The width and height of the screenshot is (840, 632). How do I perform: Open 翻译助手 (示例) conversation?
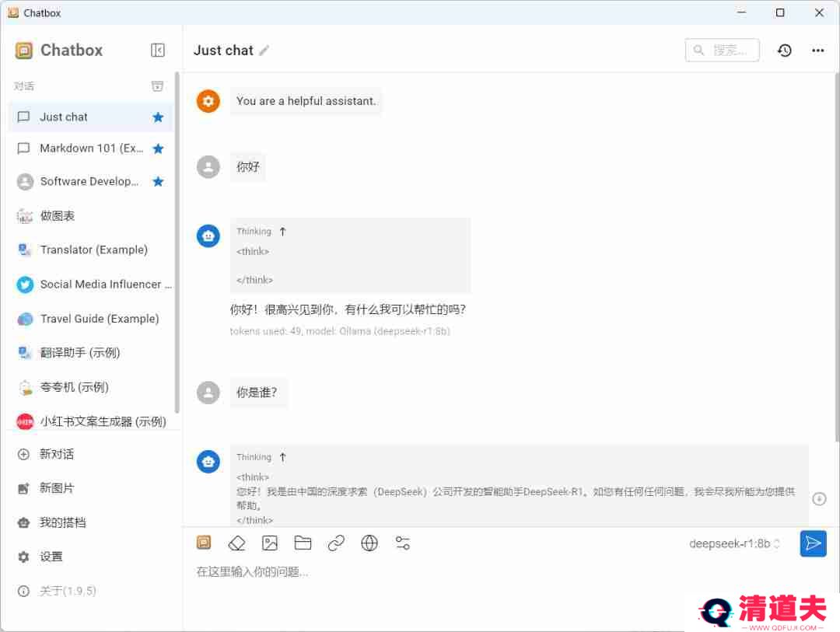click(x=90, y=353)
